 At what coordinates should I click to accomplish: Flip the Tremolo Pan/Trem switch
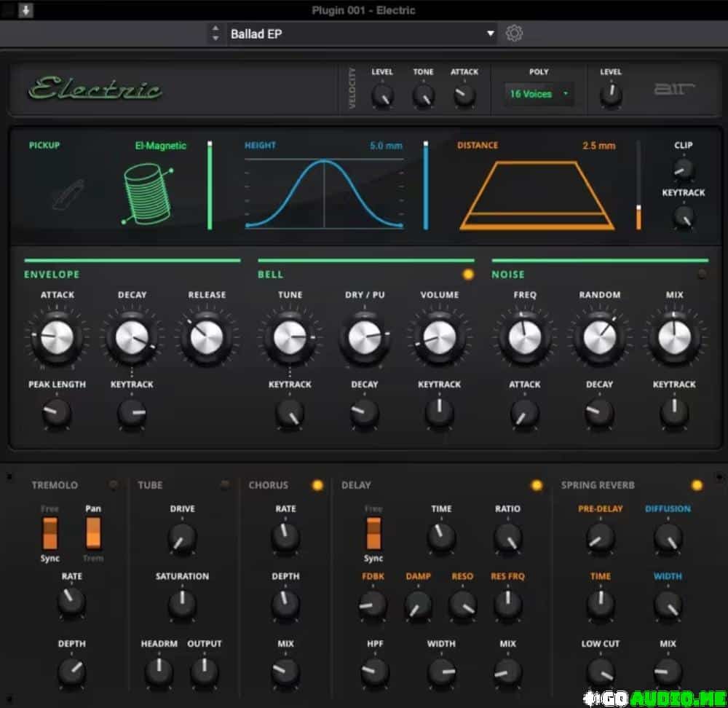pos(93,533)
